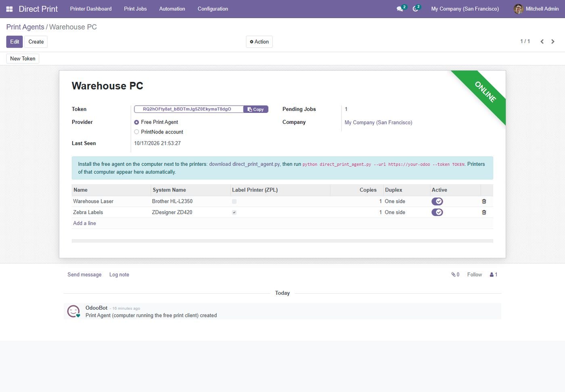Open the activities clock icon

point(415,9)
